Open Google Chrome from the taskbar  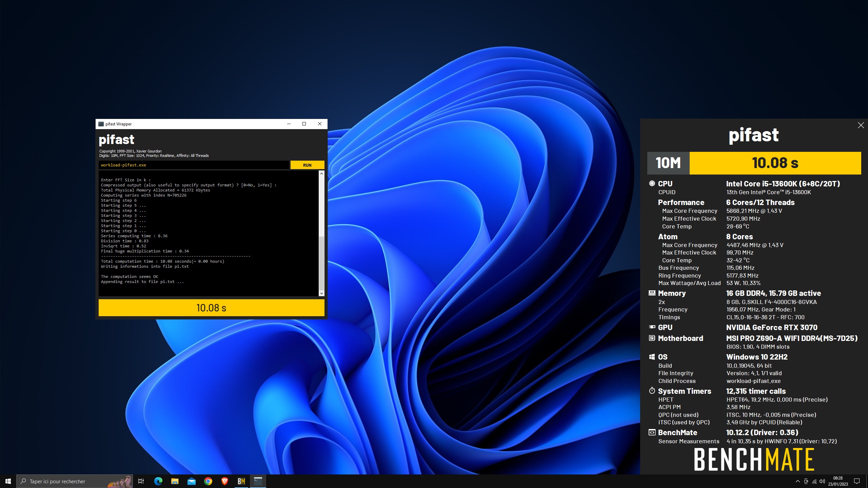[x=208, y=481]
